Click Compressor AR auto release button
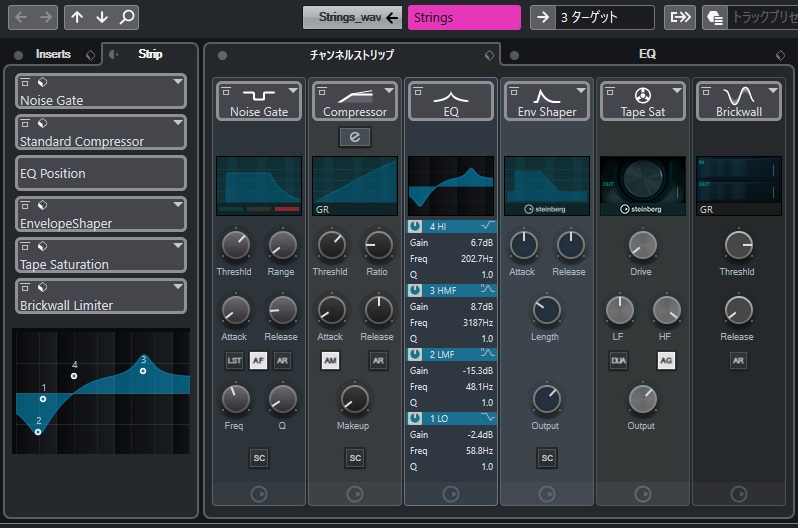 (x=378, y=360)
